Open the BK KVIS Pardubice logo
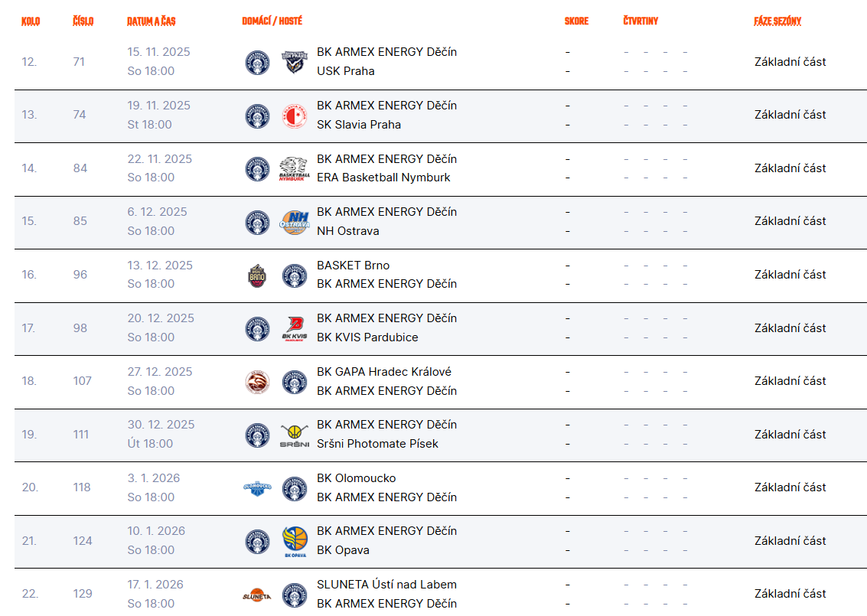867x616 pixels. tap(294, 328)
